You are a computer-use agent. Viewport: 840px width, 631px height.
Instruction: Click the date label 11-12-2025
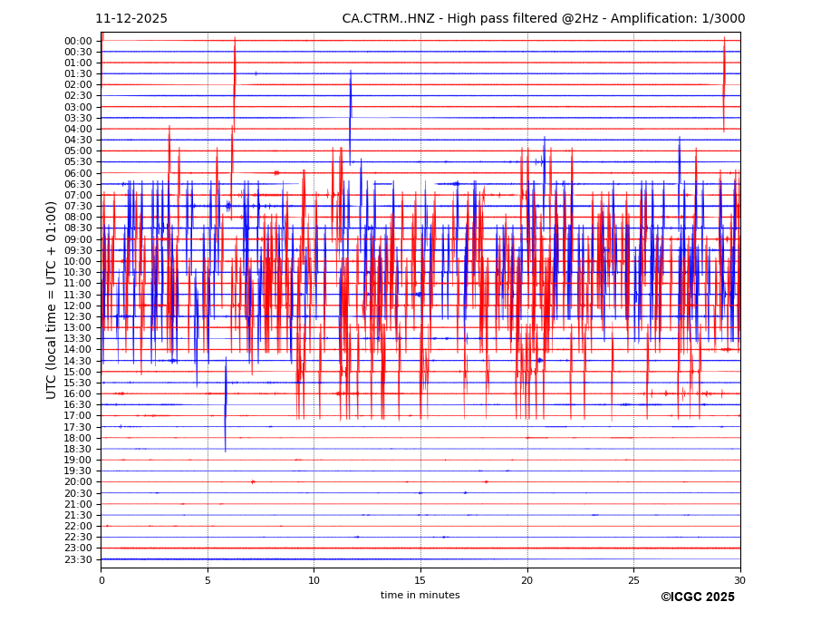(x=131, y=19)
